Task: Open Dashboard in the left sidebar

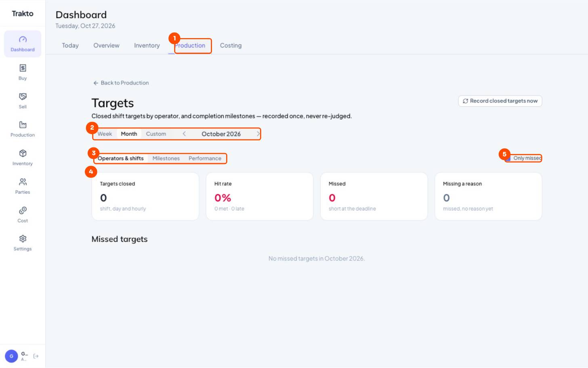Action: tap(23, 44)
